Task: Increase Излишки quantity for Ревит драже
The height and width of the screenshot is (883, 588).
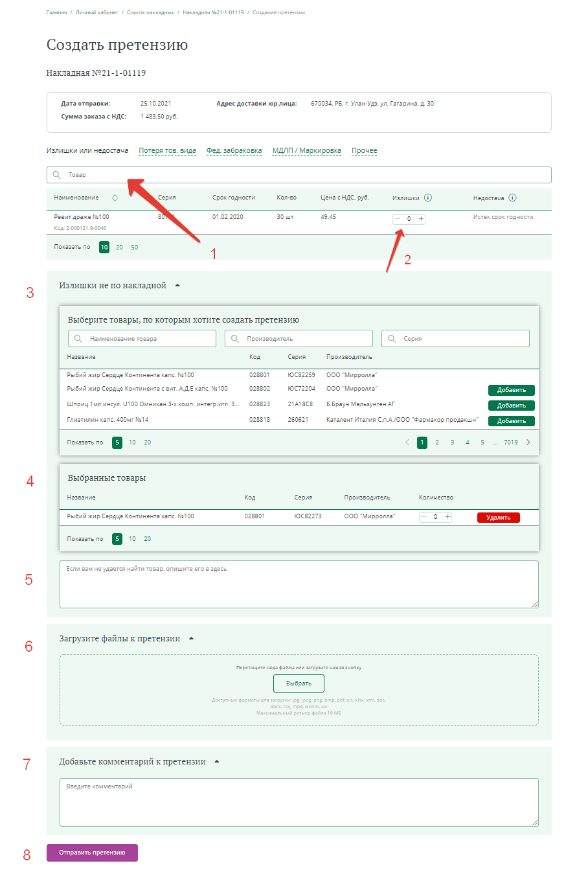Action: (421, 219)
